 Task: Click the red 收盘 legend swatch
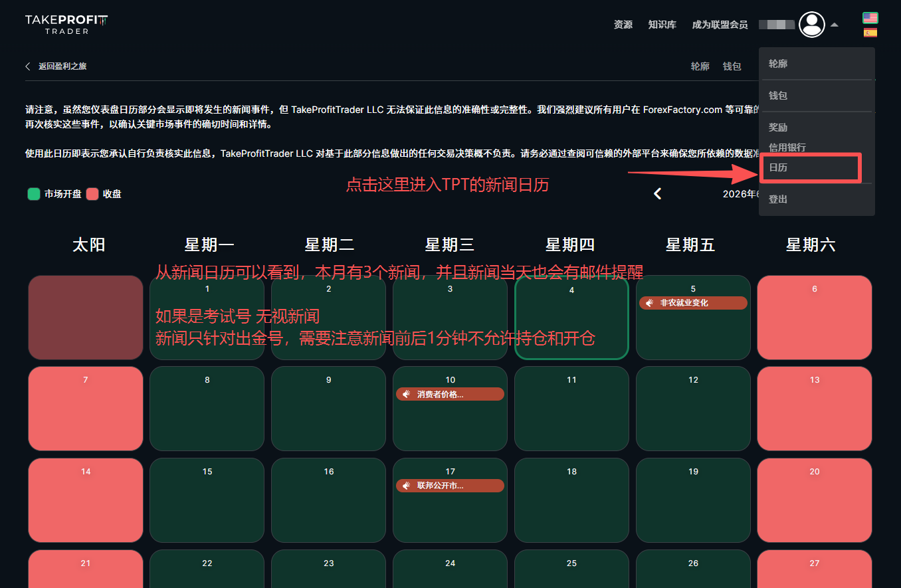coord(92,194)
